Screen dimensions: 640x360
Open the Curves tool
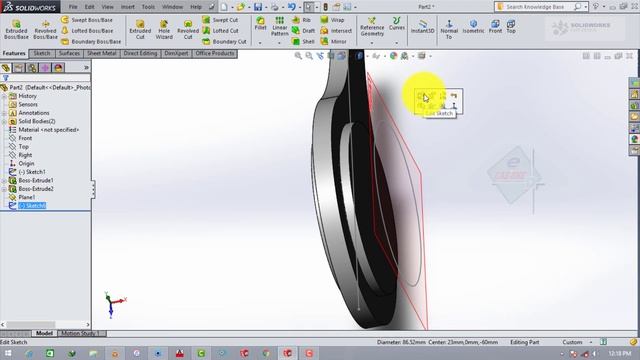(396, 23)
